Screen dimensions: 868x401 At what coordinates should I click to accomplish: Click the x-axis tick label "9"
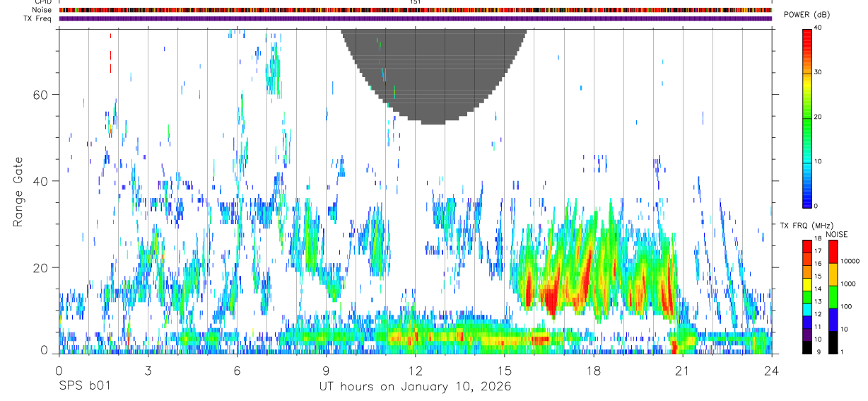pos(326,371)
